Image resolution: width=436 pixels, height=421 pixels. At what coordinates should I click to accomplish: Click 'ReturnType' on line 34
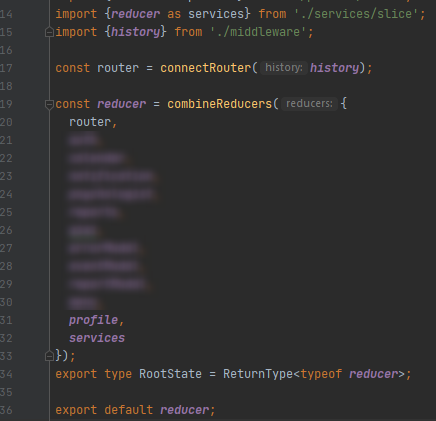[x=258, y=374]
